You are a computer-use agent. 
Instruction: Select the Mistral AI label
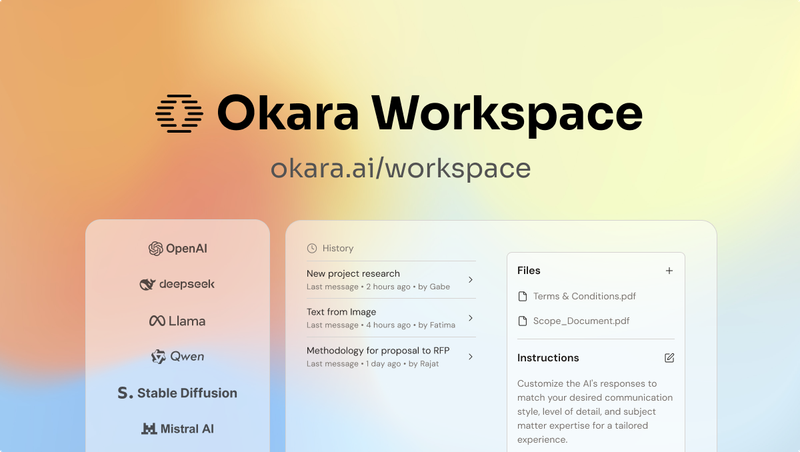(187, 429)
